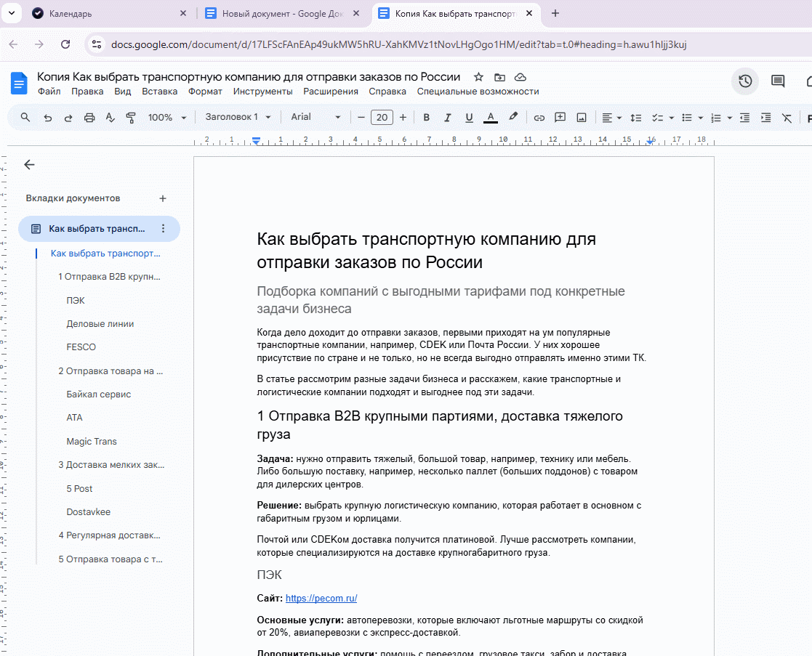The height and width of the screenshot is (656, 812).
Task: Open text color picker
Action: point(491,118)
